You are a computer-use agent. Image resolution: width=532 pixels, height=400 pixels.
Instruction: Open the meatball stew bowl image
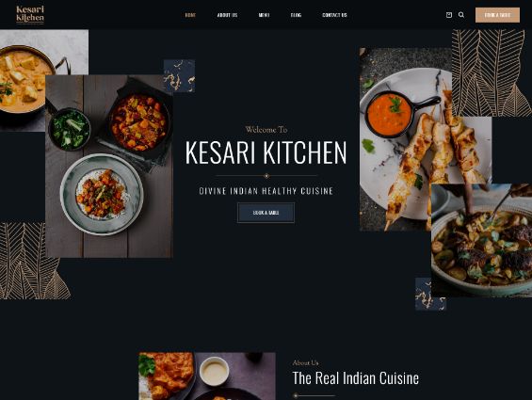[x=481, y=240]
